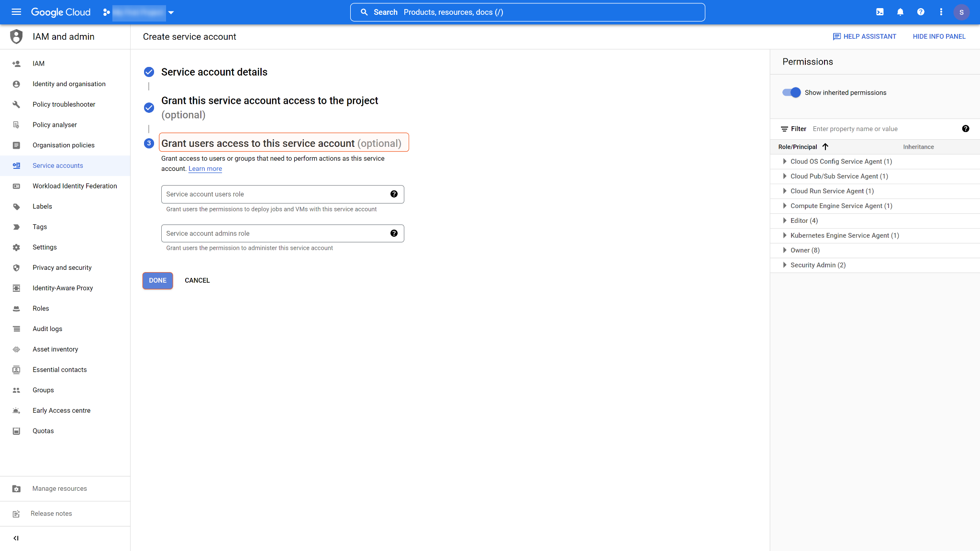Expand the Owner (8) role row

[x=784, y=250]
